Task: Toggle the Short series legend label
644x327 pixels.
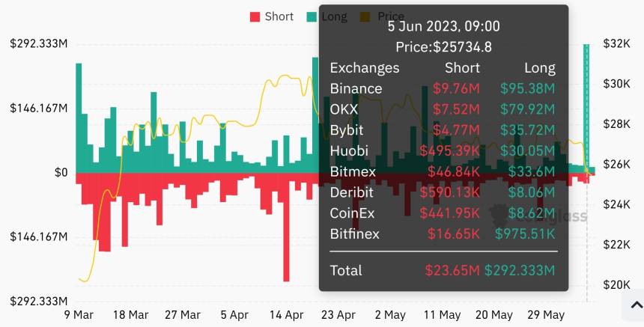Action: point(279,16)
